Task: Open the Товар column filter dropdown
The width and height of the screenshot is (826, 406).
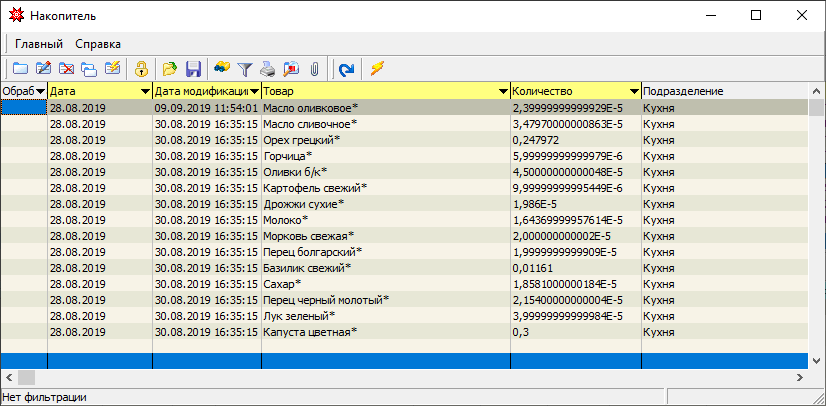Action: 502,92
